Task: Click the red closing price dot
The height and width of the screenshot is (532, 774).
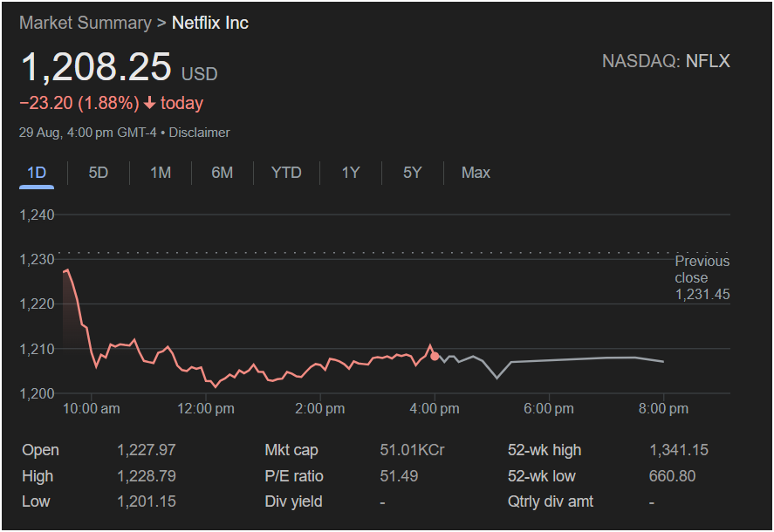Action: 435,356
